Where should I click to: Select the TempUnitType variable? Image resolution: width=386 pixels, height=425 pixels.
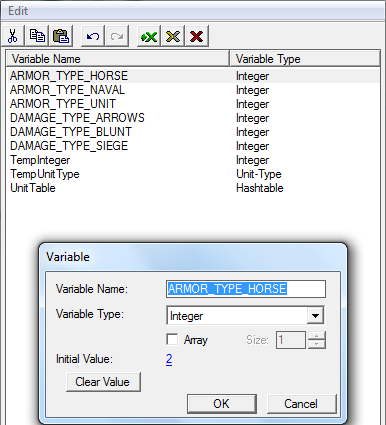(x=45, y=174)
